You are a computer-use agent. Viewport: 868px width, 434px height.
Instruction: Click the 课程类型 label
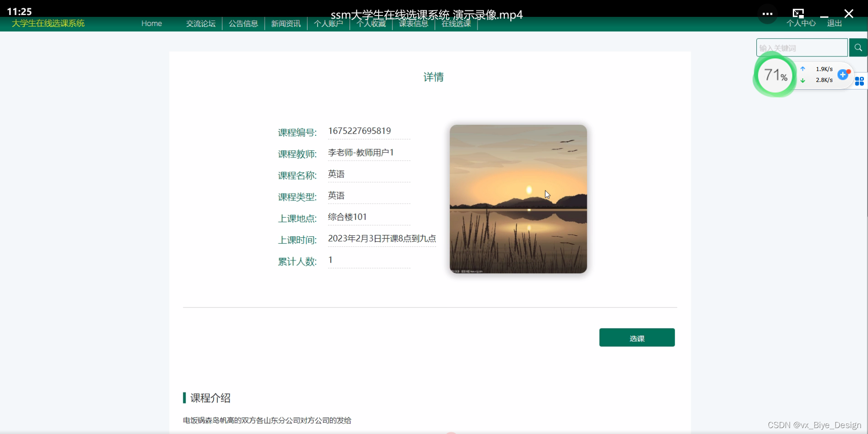pos(297,197)
